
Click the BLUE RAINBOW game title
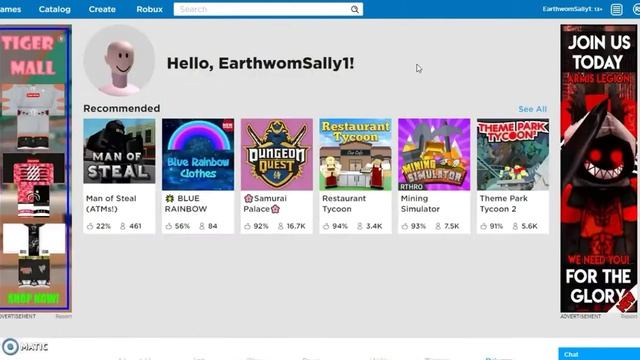186,204
